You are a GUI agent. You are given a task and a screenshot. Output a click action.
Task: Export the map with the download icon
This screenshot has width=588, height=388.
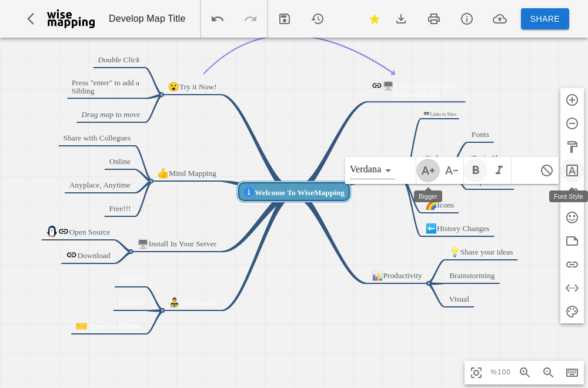tap(401, 19)
